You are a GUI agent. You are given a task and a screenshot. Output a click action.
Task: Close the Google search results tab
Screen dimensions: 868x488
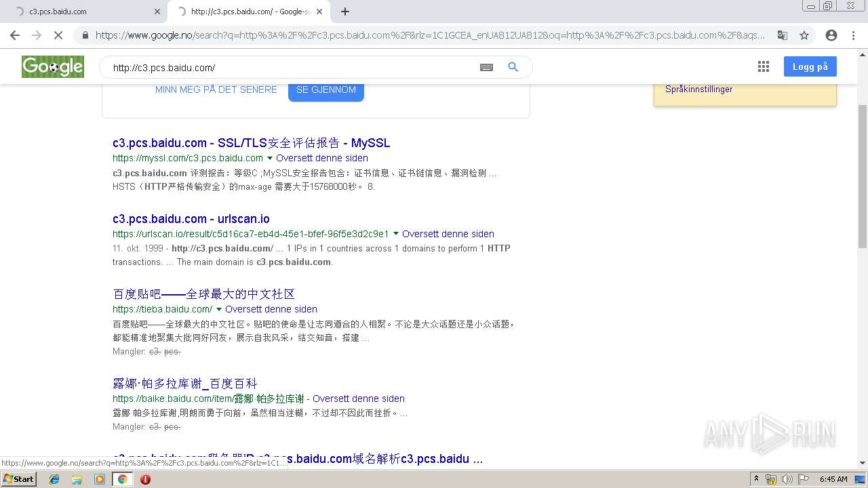[x=320, y=12]
